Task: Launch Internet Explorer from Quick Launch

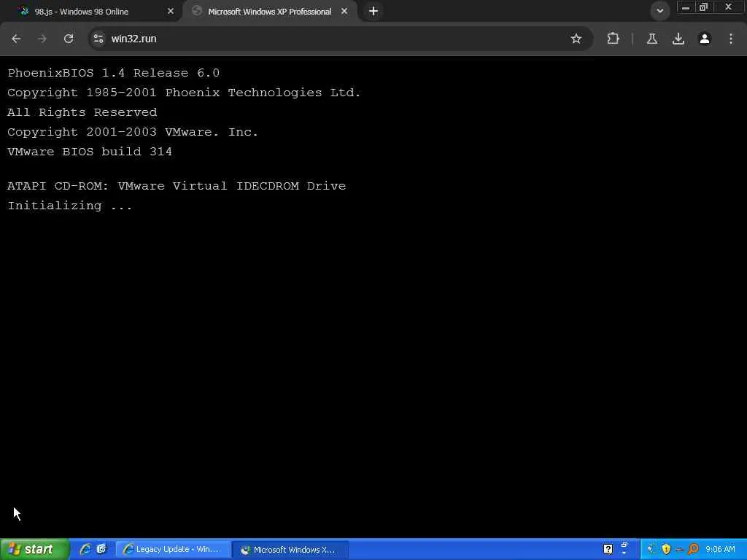Action: tap(85, 549)
